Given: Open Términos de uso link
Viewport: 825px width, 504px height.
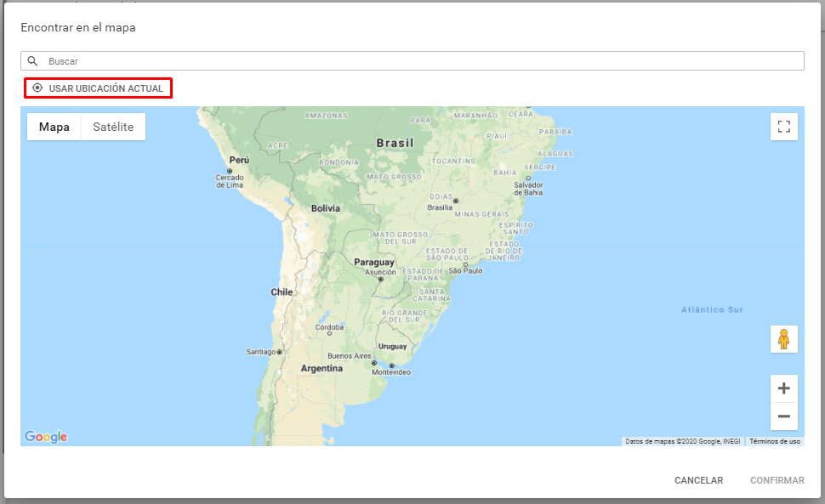Looking at the screenshot, I should pyautogui.click(x=775, y=441).
